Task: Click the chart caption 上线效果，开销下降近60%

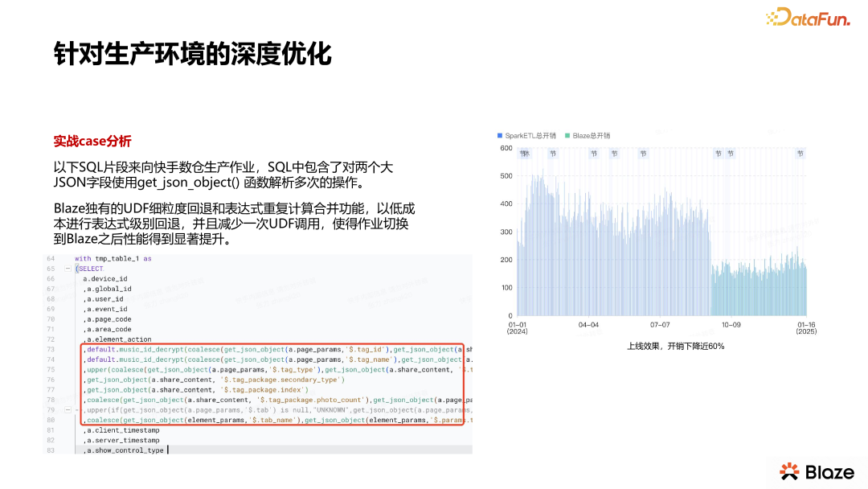Action: pos(675,346)
